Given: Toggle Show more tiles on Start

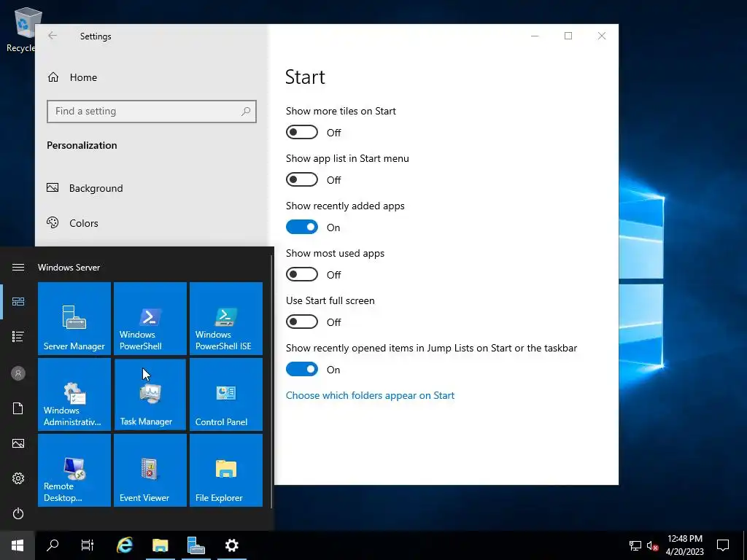Looking at the screenshot, I should (301, 133).
